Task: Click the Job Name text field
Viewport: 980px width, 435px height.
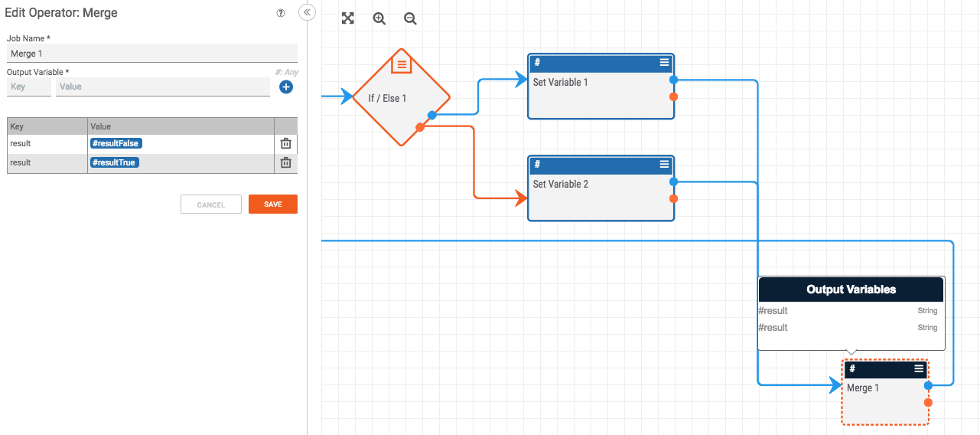Action: [x=151, y=54]
